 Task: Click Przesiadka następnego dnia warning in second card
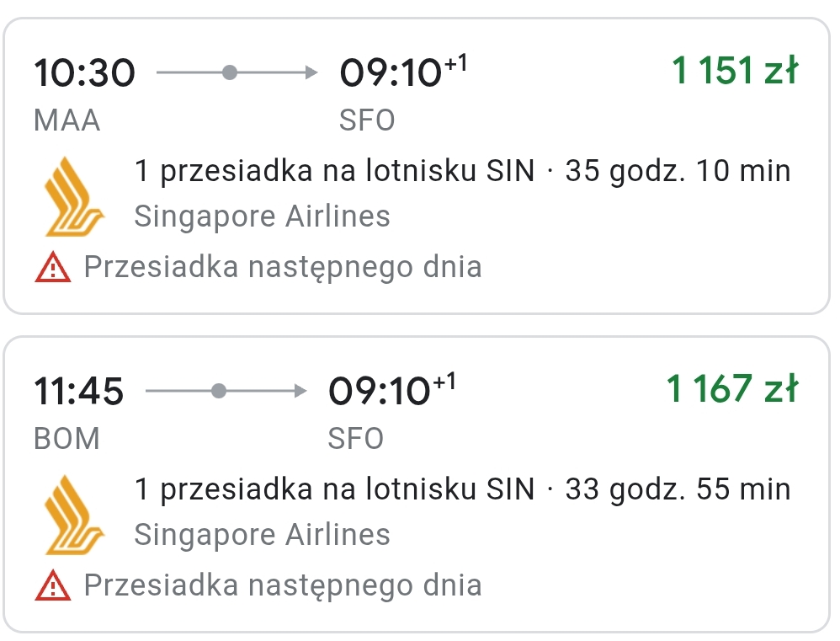[283, 585]
